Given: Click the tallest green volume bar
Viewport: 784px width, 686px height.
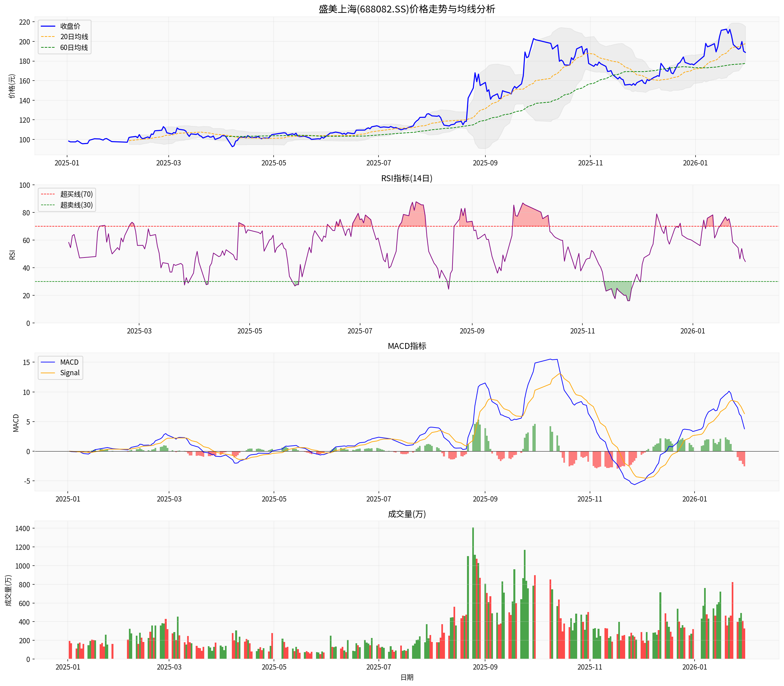Looking at the screenshot, I should tap(473, 593).
